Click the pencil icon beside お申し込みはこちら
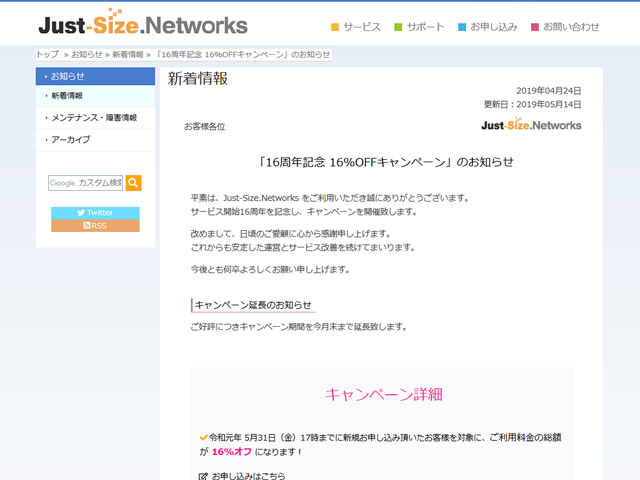Viewport: 640px width, 480px height. [x=203, y=476]
